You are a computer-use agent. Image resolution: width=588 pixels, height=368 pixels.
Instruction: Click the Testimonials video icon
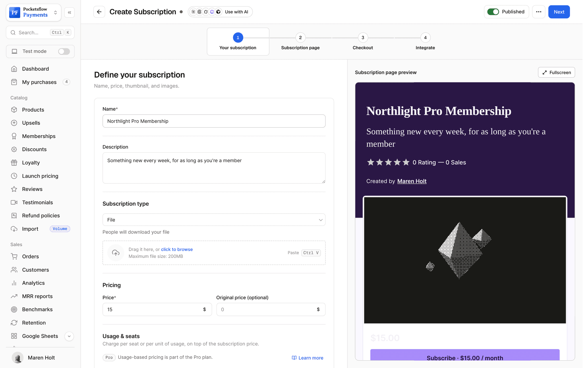14,202
